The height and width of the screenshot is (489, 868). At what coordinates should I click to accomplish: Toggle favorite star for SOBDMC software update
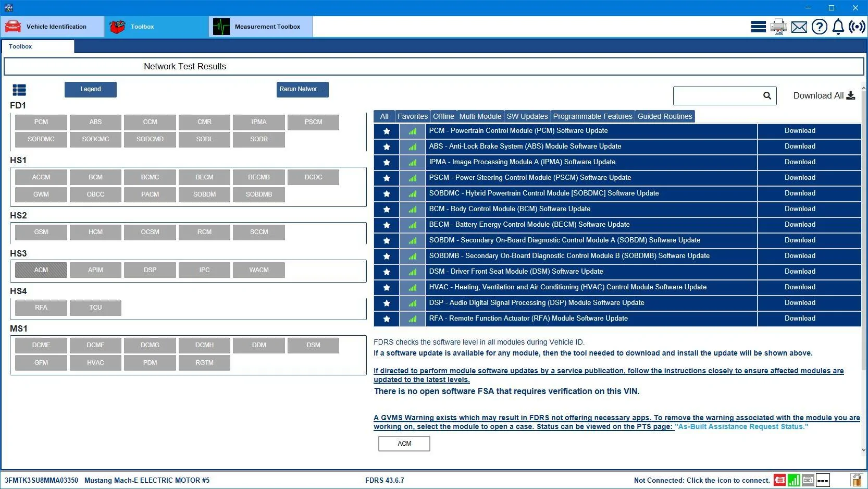387,194
